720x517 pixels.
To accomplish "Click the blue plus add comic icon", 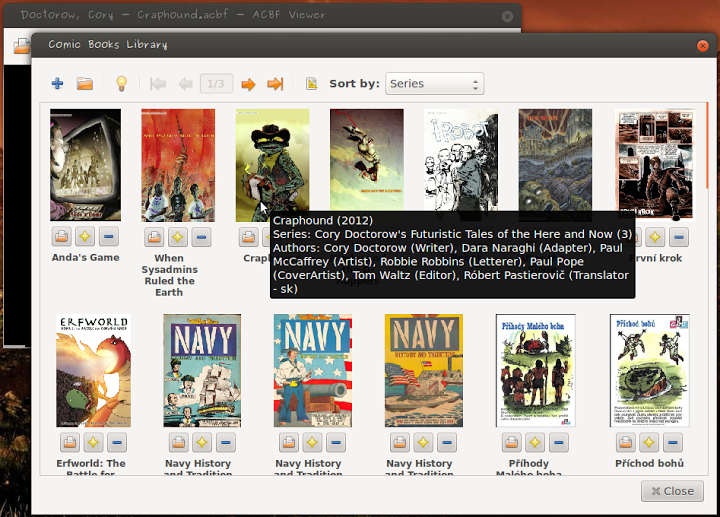I will pyautogui.click(x=57, y=84).
